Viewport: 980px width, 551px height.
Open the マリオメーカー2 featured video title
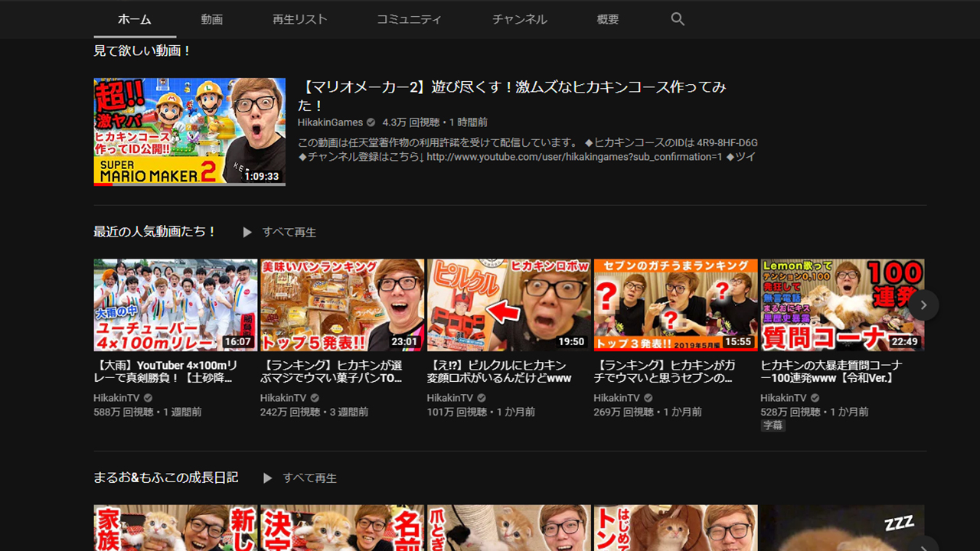[511, 96]
